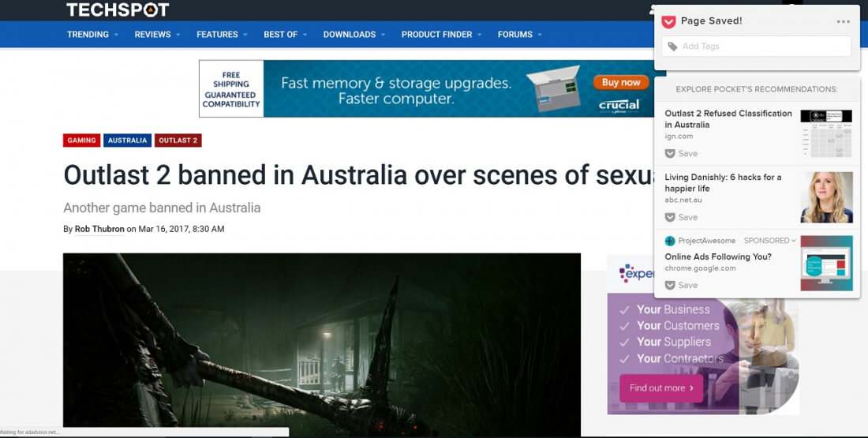The height and width of the screenshot is (438, 868).
Task: Click 'Another game banned in Australia' subtitle
Action: click(162, 208)
